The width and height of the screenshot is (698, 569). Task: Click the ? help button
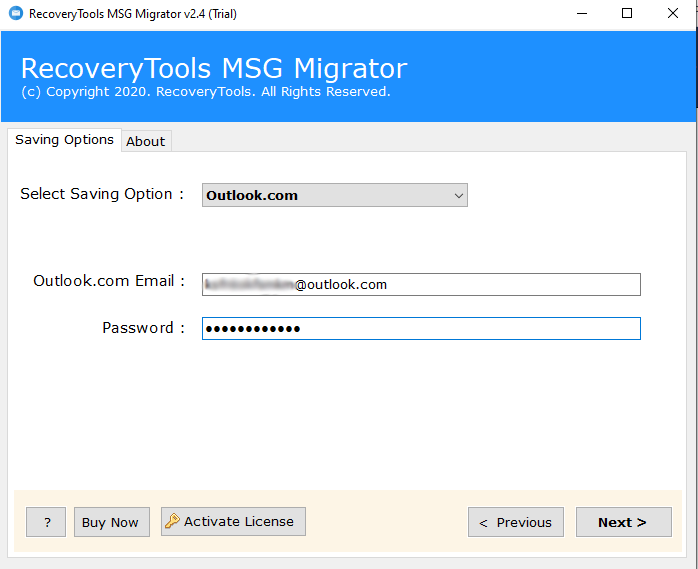46,522
